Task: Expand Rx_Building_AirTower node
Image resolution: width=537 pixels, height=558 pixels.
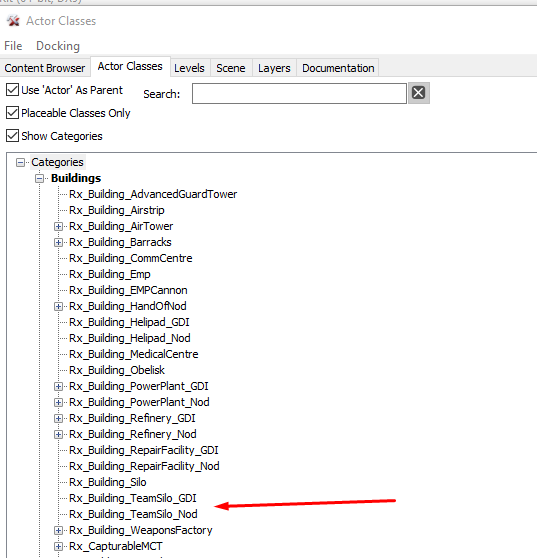Action: click(58, 226)
